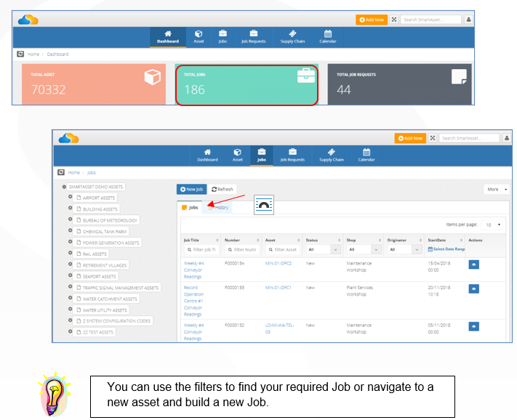Open the More dropdown menu
Image resolution: width=517 pixels, height=420 pixels.
click(496, 189)
